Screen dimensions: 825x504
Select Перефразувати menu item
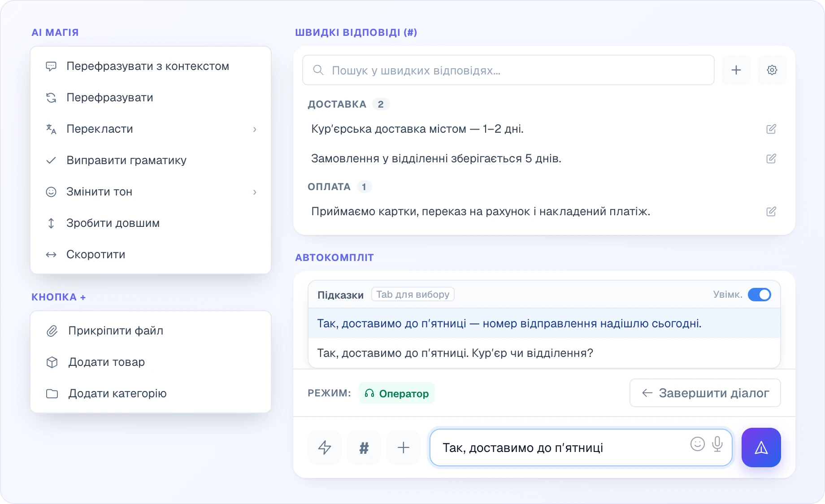pyautogui.click(x=151, y=98)
